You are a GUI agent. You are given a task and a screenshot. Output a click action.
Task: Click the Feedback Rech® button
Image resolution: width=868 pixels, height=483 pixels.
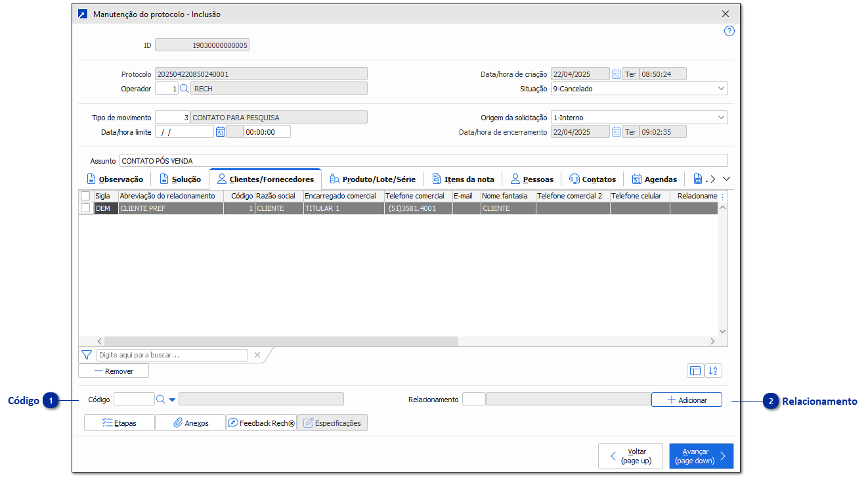pyautogui.click(x=261, y=423)
